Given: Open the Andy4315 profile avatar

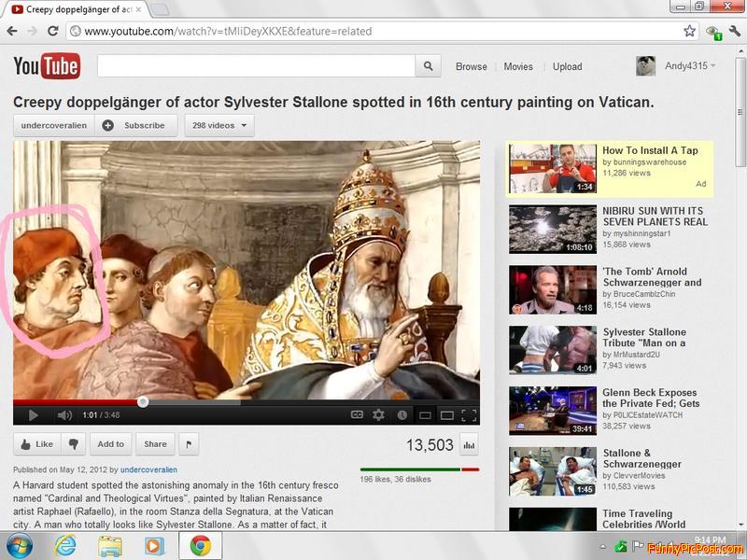Looking at the screenshot, I should tap(645, 66).
